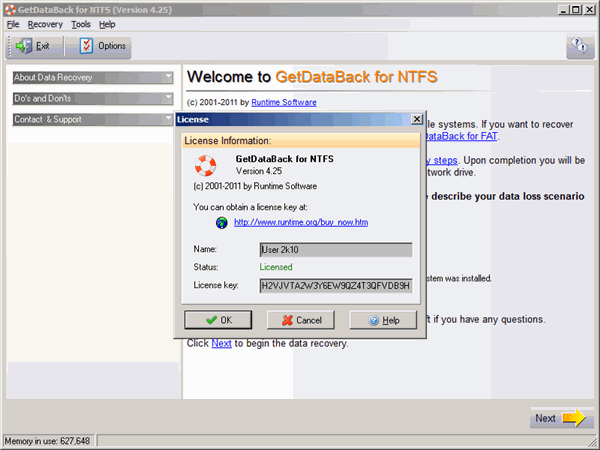
Task: Click the "Licensed" status text
Action: coord(276,267)
